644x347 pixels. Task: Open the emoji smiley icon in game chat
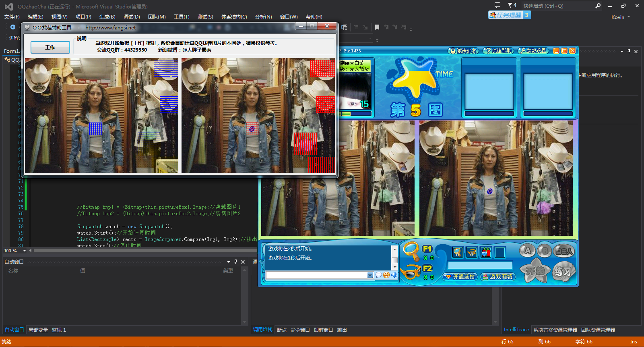[x=386, y=275]
